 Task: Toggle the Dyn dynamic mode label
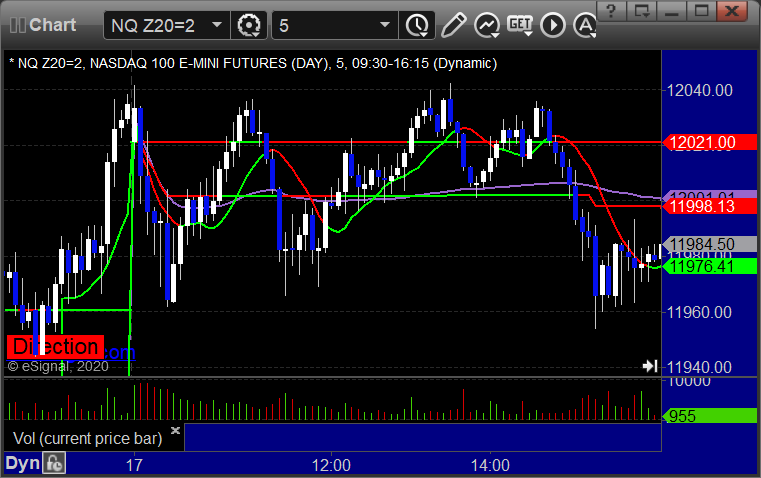pos(22,463)
